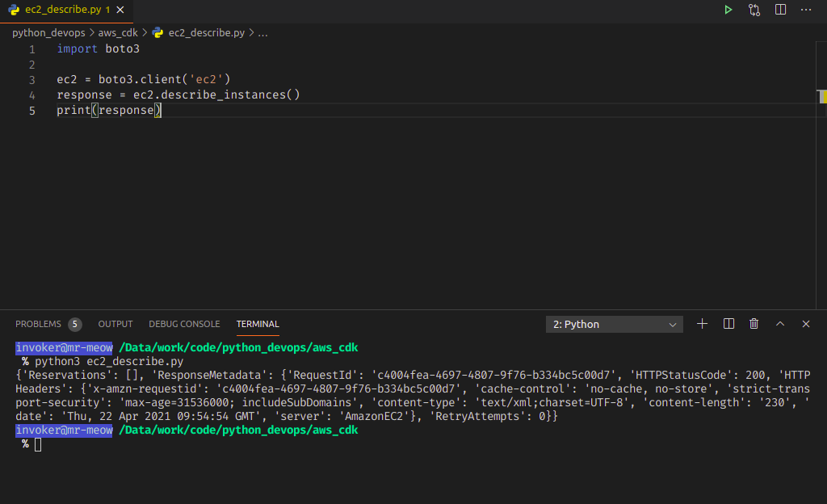Close the terminal panel

[806, 324]
